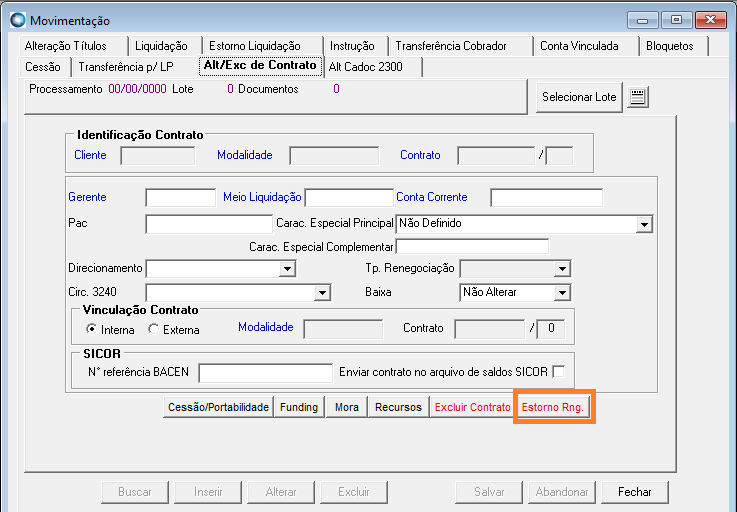Viewport: 737px width, 512px height.
Task: Click the Modalidade field in Vinculação Contrato
Action: tap(343, 329)
